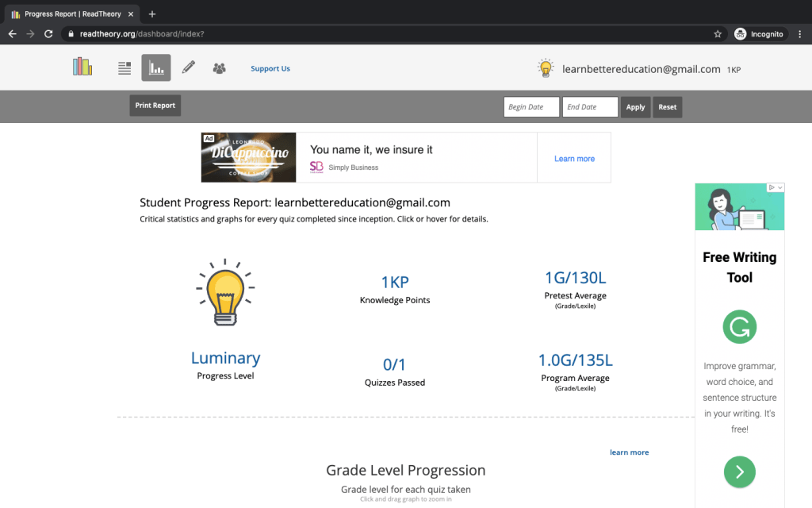Click the pencil icon in navbar
This screenshot has width=812, height=508.
tap(188, 68)
